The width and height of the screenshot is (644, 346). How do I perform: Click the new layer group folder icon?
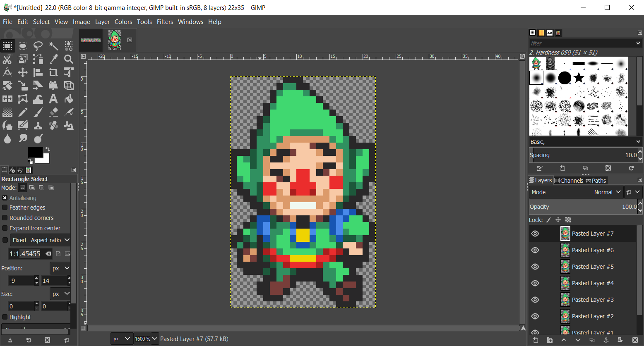(x=550, y=340)
